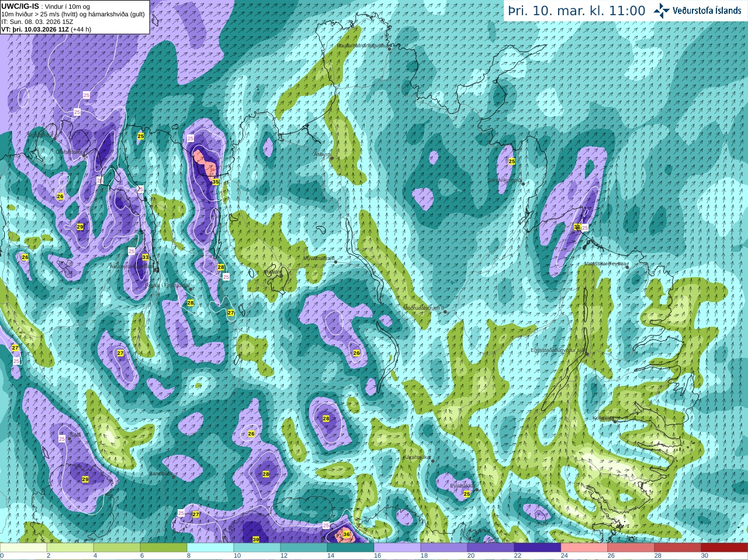Click the 22–24 m/s dark indigo legend swatch
The height and width of the screenshot is (560, 748).
[x=538, y=548]
